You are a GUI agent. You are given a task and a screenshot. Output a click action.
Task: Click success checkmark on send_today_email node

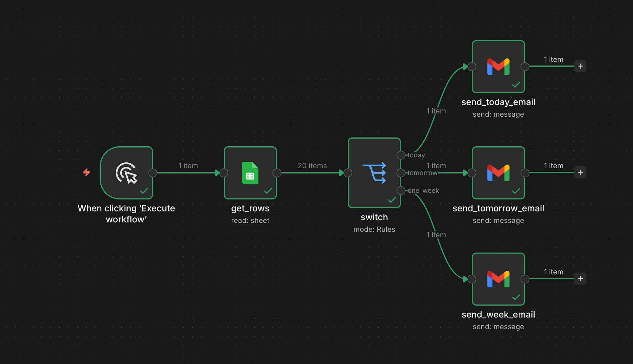click(x=516, y=85)
